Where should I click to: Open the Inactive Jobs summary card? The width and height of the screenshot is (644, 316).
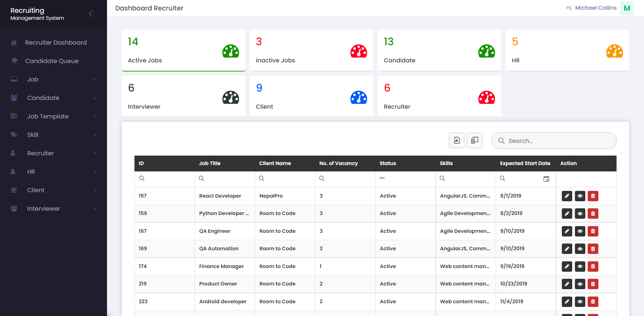point(311,50)
